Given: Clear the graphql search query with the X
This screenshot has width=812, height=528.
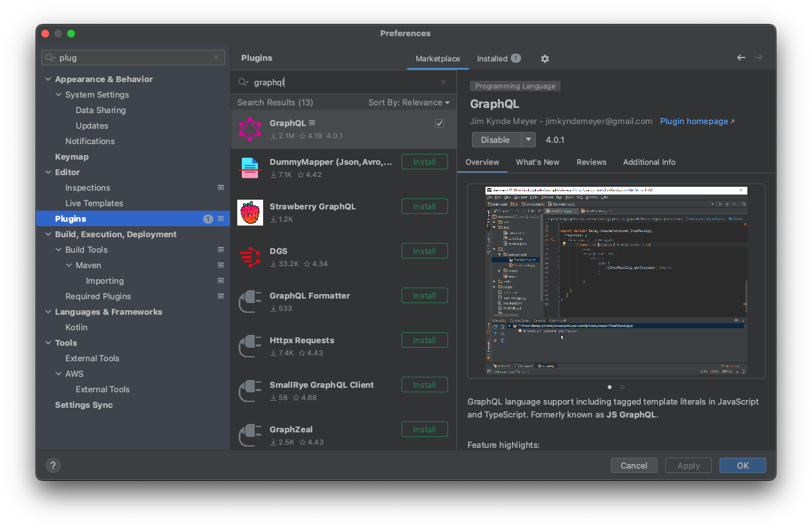Looking at the screenshot, I should pos(443,82).
